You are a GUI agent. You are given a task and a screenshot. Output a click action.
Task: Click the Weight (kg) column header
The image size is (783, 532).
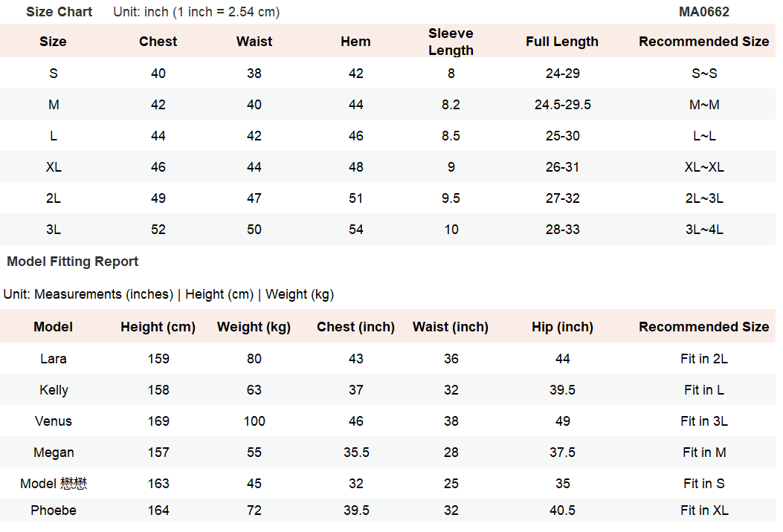254,327
